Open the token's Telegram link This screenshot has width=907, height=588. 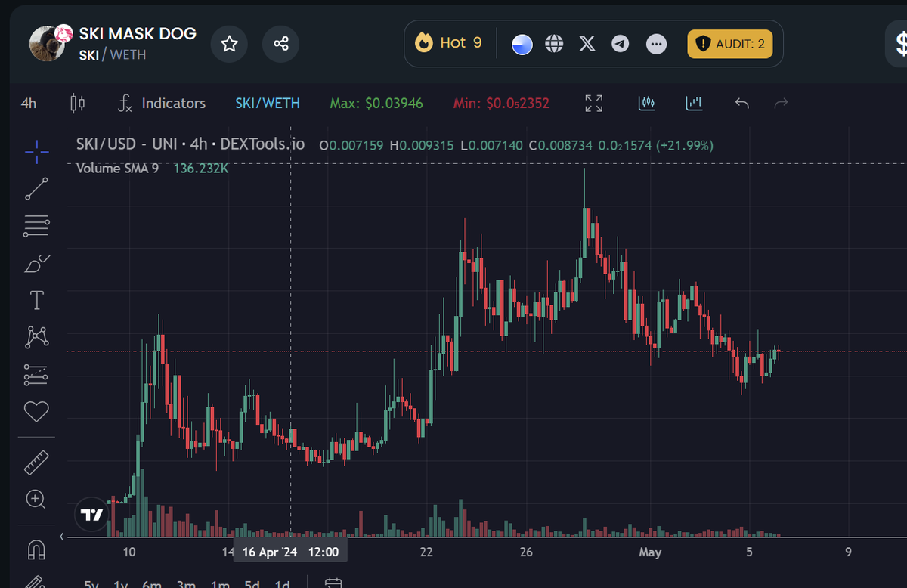(x=621, y=44)
